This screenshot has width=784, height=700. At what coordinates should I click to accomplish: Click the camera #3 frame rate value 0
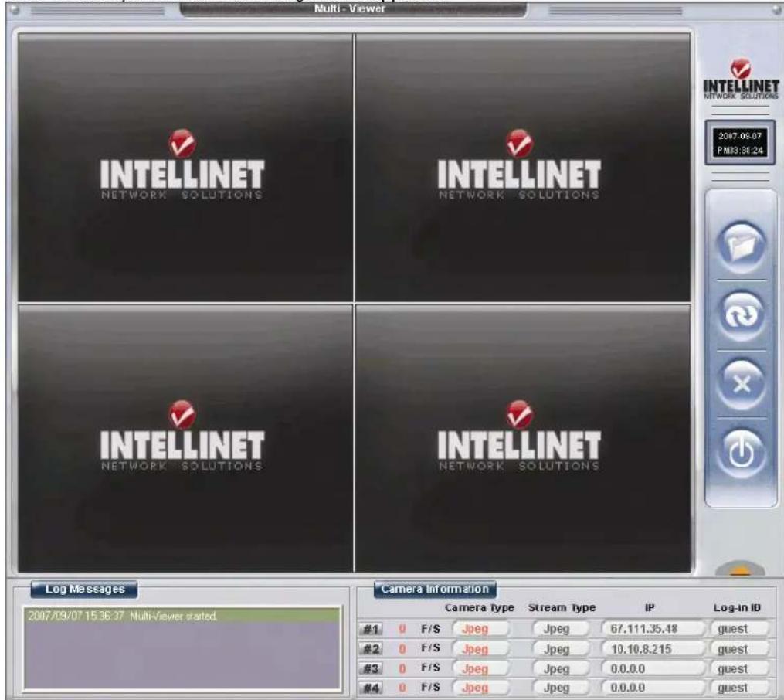(402, 668)
